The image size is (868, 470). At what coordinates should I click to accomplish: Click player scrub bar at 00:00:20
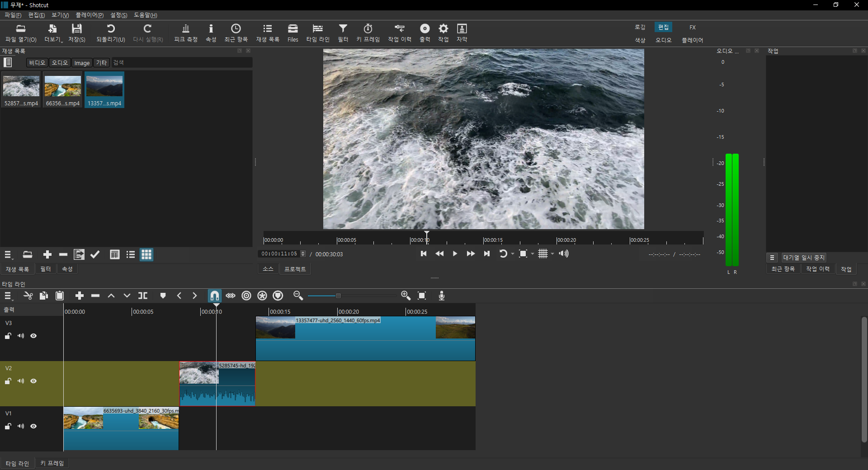(x=557, y=240)
